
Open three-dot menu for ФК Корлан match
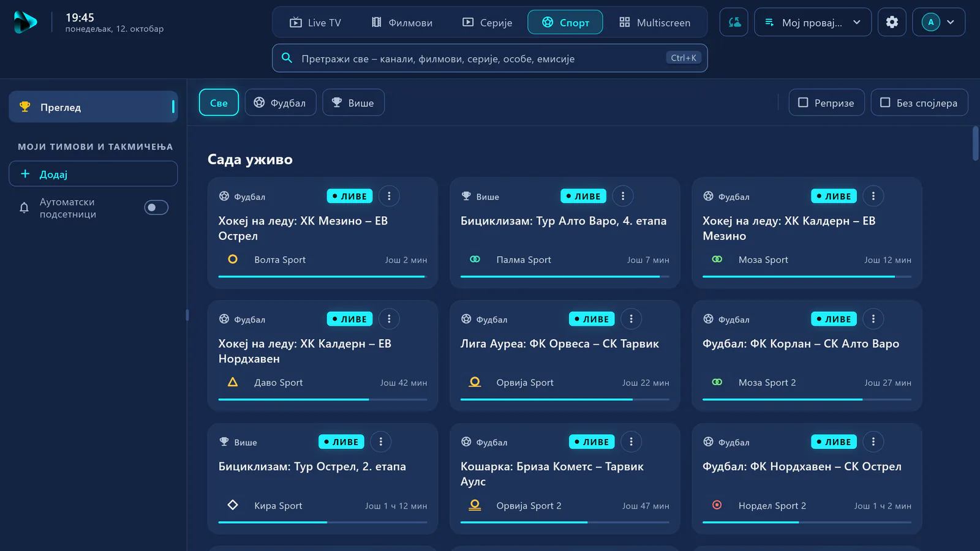pyautogui.click(x=873, y=319)
